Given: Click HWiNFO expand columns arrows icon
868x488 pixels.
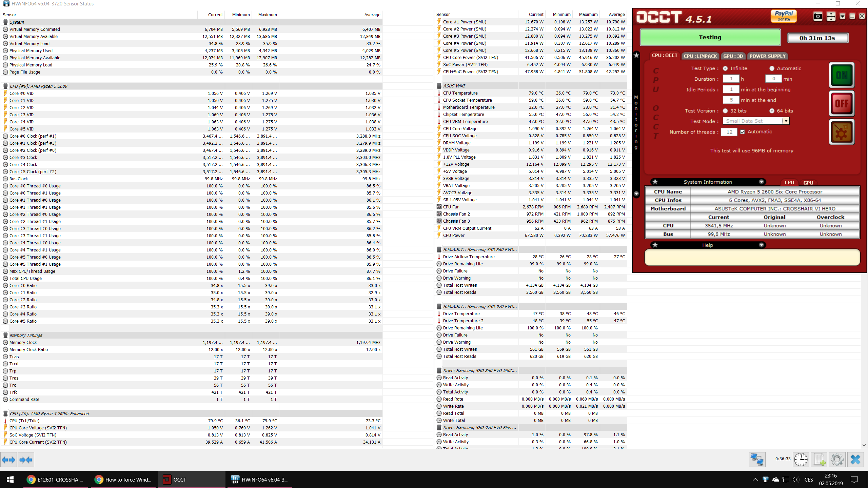Looking at the screenshot, I should pos(8,460).
